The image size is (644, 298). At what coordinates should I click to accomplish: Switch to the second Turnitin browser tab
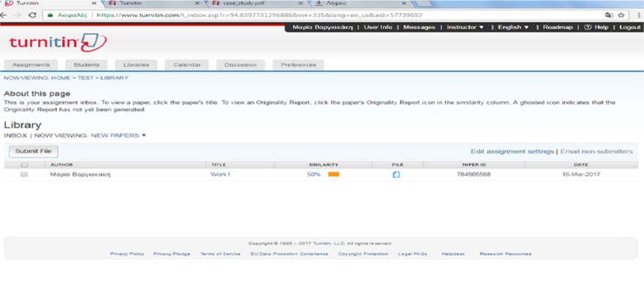coord(153,3)
